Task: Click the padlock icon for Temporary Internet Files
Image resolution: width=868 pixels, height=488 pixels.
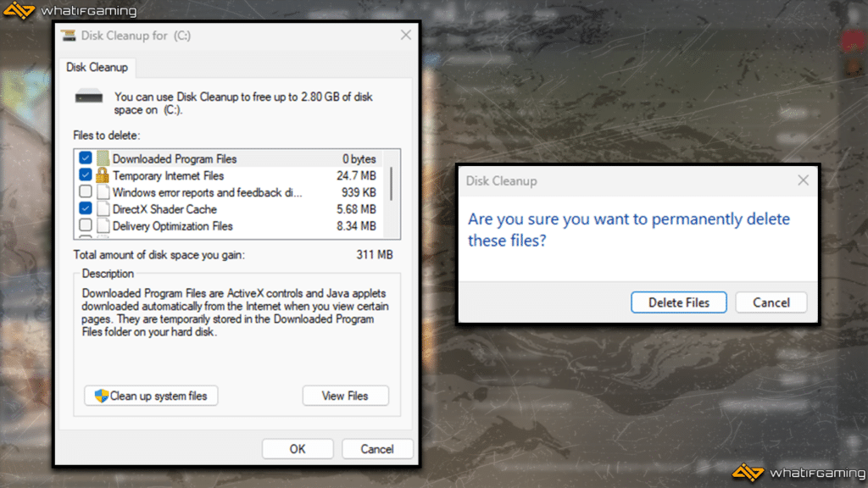Action: pos(103,175)
